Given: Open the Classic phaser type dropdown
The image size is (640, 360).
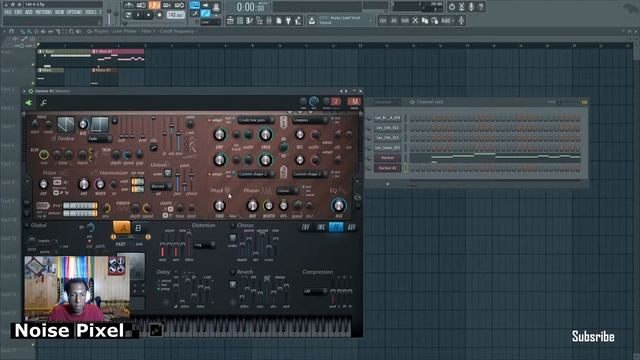Looking at the screenshot, I should point(288,191).
